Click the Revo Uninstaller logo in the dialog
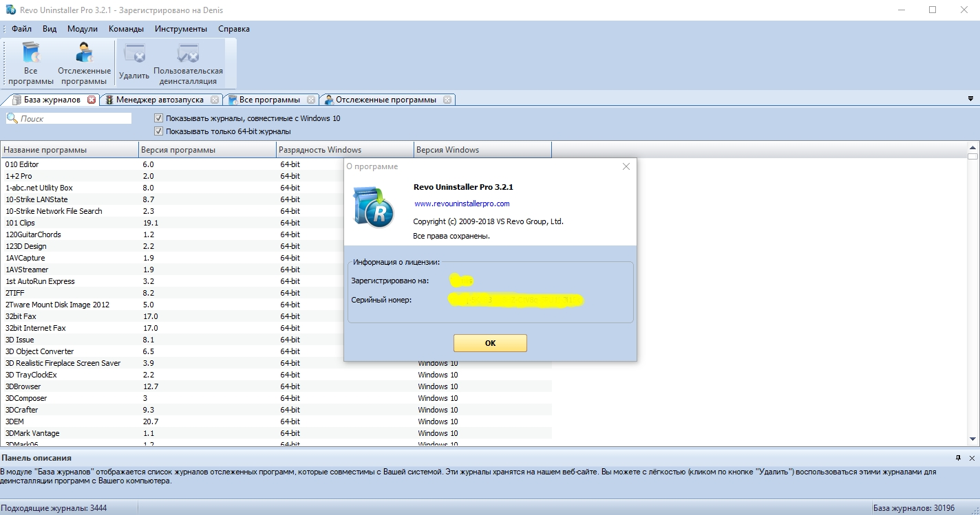This screenshot has height=515, width=980. [x=373, y=206]
